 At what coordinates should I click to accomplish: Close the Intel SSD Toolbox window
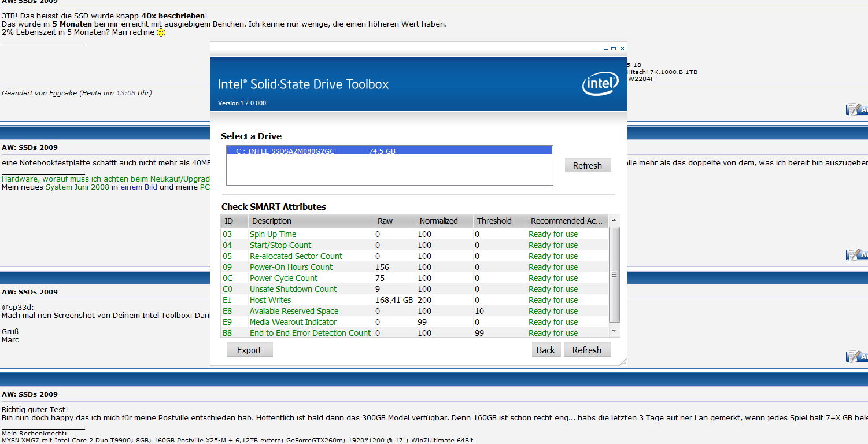(x=622, y=49)
